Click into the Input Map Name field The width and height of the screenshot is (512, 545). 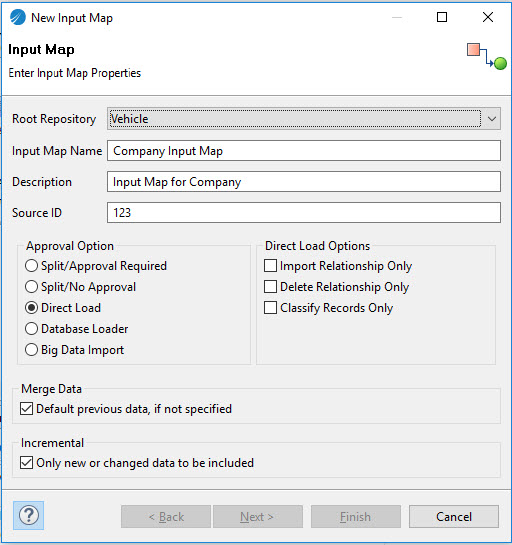point(304,151)
